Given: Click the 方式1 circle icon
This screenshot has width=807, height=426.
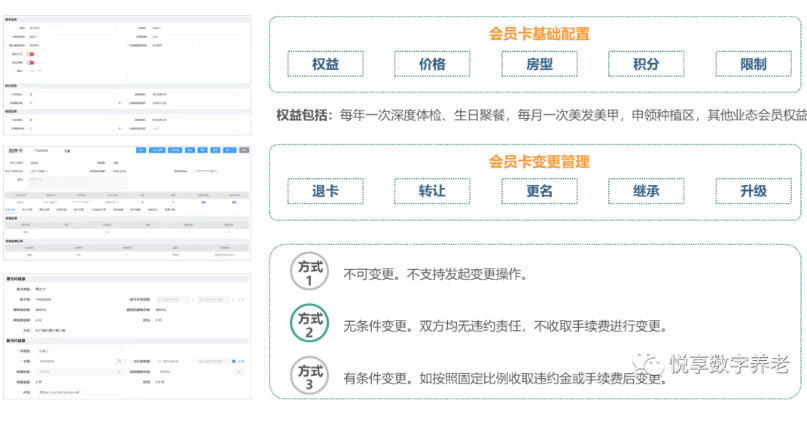Looking at the screenshot, I should [x=309, y=272].
